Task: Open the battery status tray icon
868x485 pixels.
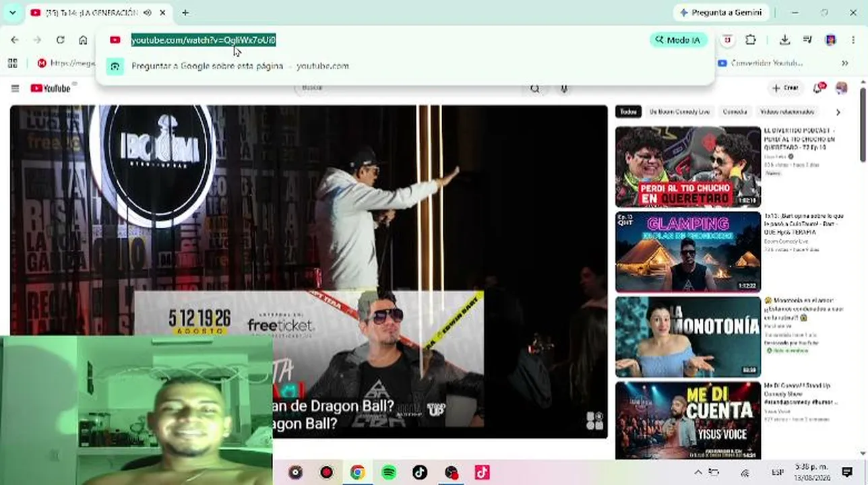Action: pyautogui.click(x=715, y=472)
